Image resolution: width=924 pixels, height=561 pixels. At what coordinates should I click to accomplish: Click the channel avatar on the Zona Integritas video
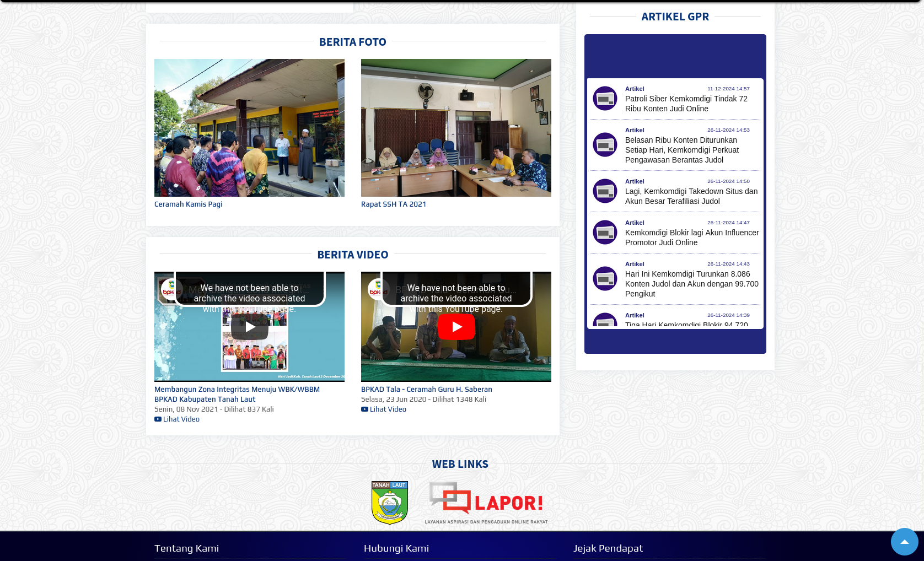point(171,289)
